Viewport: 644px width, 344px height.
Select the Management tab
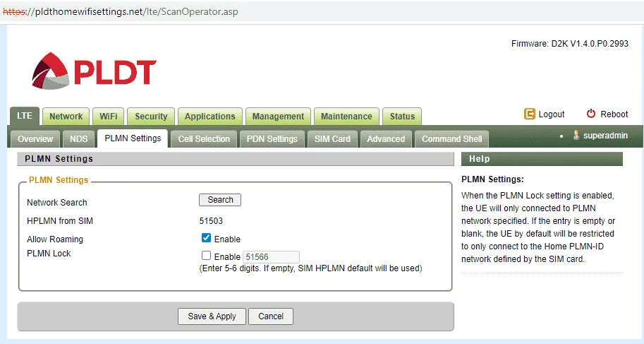[278, 117]
